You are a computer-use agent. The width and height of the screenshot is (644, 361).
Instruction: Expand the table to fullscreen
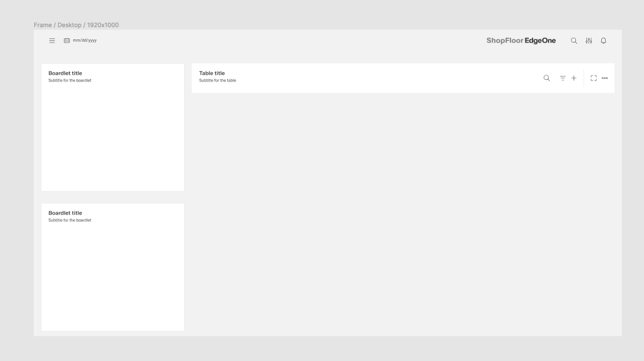tap(594, 78)
